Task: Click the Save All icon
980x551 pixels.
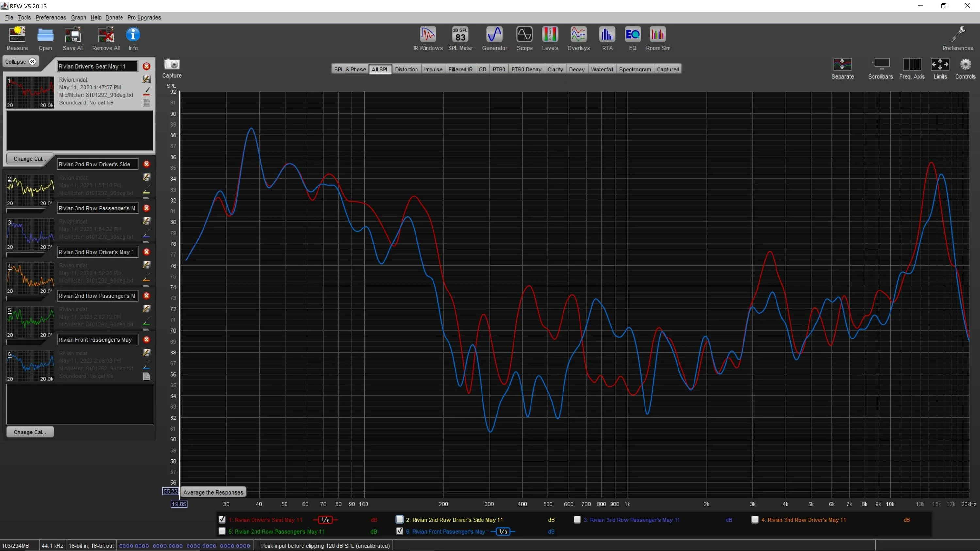Action: [x=73, y=39]
